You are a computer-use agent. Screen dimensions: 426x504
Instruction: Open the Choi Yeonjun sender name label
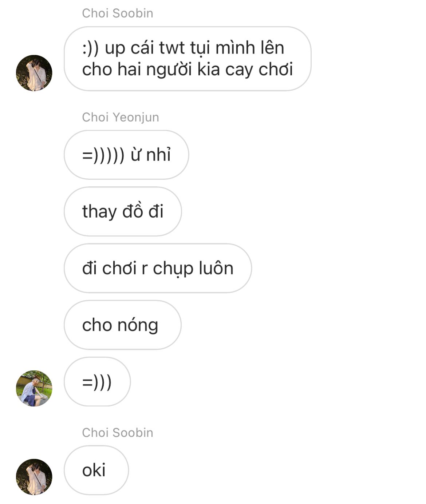(121, 117)
